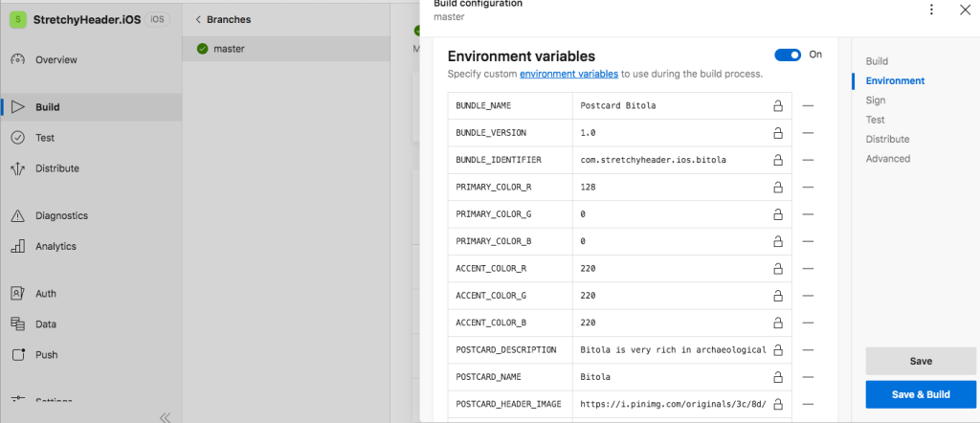Open Diagnostics warning triangle icon
The height and width of the screenshot is (423, 980).
click(17, 215)
